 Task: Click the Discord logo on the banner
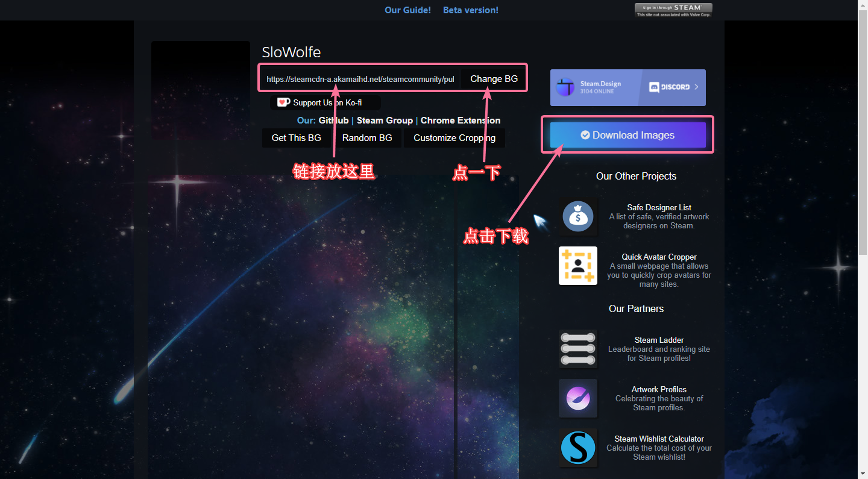(x=669, y=87)
